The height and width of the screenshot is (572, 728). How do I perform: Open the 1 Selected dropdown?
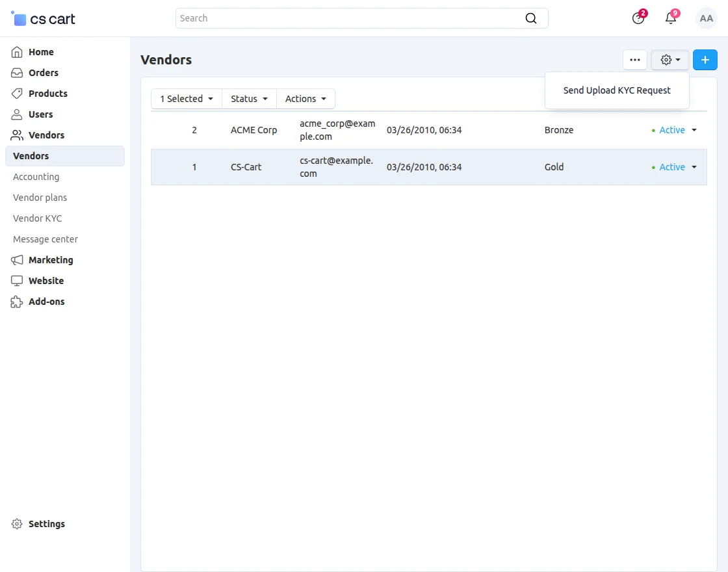[186, 99]
